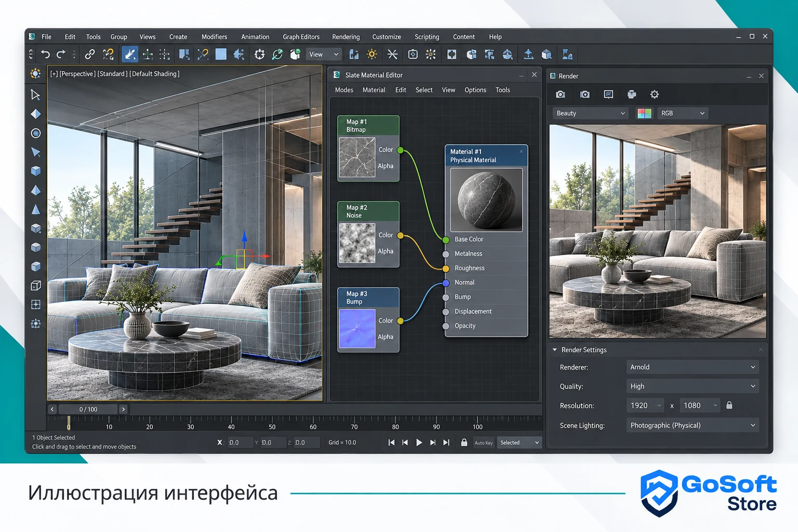Click the Roughness input socket
This screenshot has width=798, height=532.
tap(446, 269)
